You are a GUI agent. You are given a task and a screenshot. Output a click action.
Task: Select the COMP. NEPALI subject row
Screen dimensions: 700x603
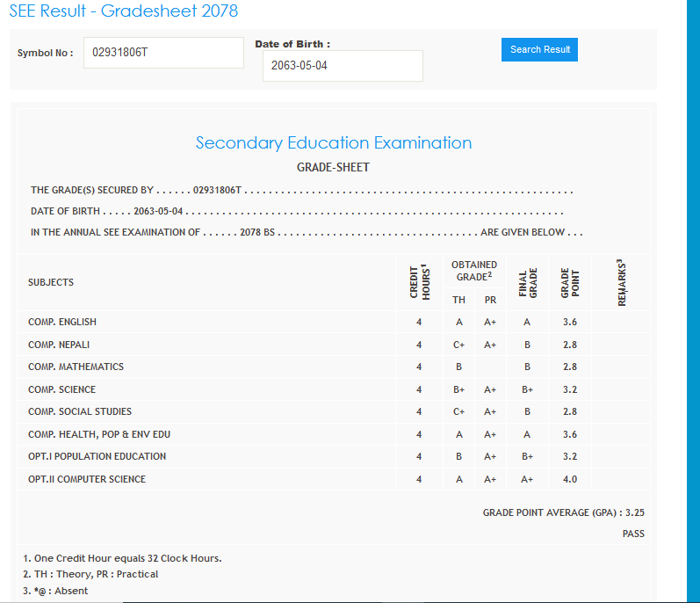[59, 345]
